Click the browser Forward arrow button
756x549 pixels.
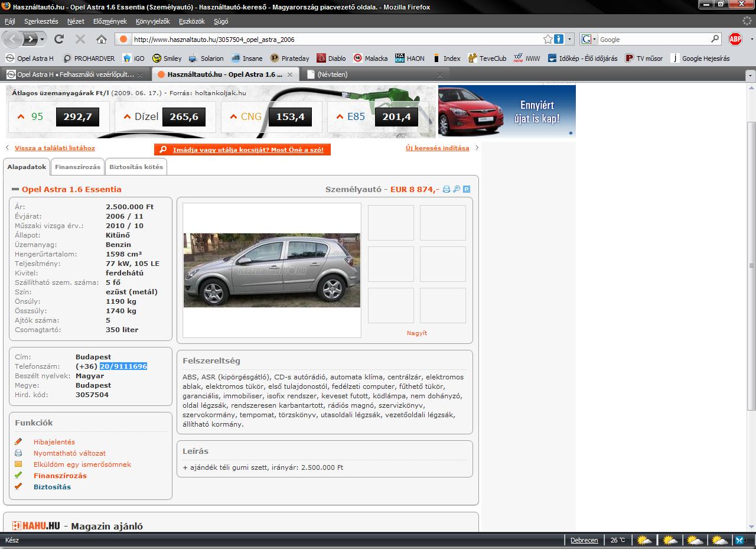[30, 39]
